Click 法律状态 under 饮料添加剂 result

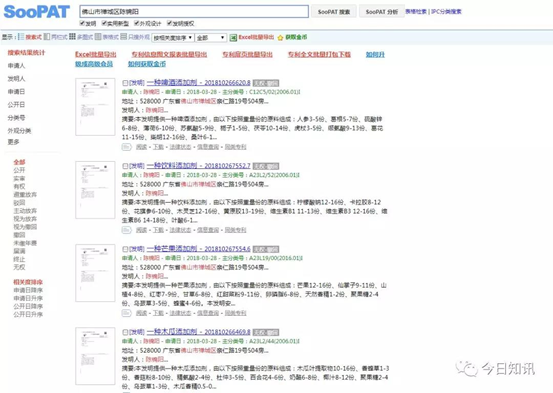click(180, 230)
